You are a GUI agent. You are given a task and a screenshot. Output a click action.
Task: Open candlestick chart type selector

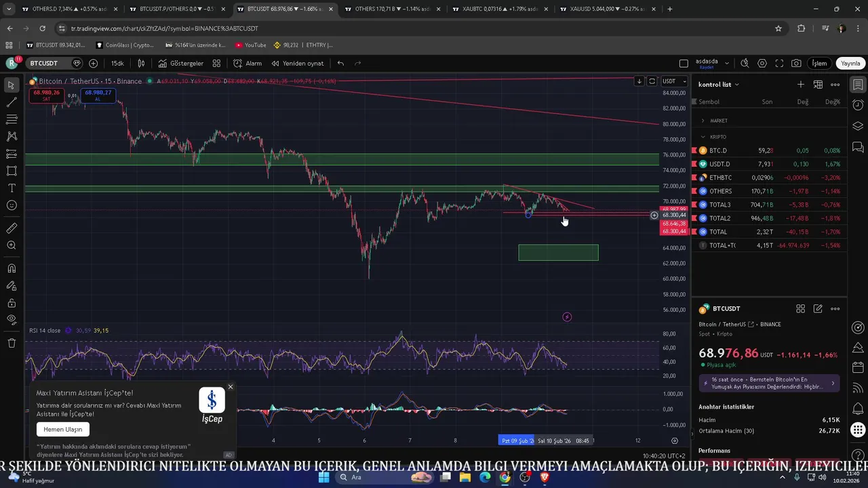[141, 63]
